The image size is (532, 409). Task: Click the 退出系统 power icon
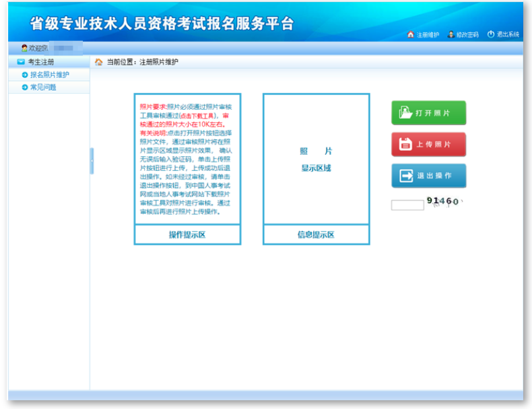coord(491,34)
